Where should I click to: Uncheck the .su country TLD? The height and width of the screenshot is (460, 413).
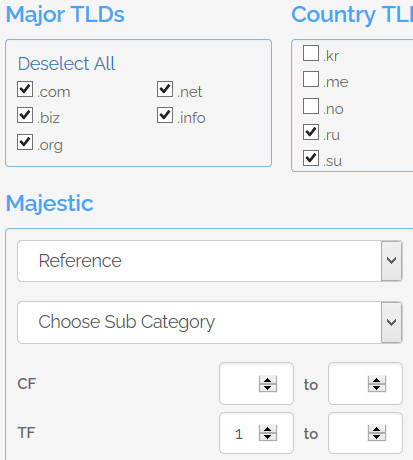311,158
